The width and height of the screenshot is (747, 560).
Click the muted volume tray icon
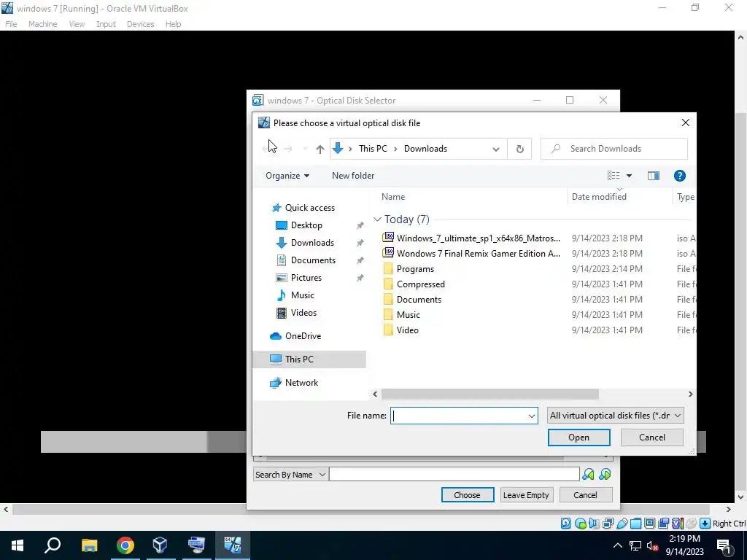point(652,545)
